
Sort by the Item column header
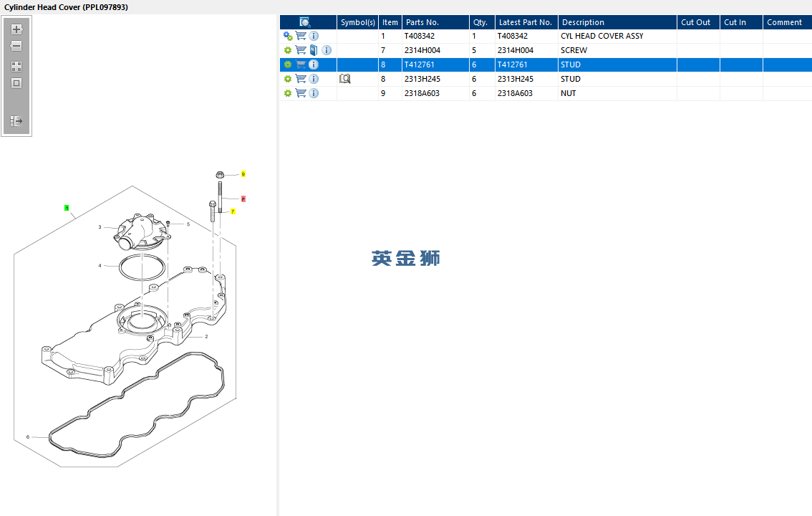(x=390, y=22)
